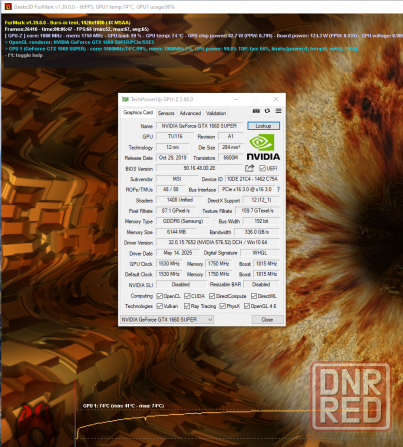Open the Validation tab
The width and height of the screenshot is (403, 447).
[x=216, y=113]
